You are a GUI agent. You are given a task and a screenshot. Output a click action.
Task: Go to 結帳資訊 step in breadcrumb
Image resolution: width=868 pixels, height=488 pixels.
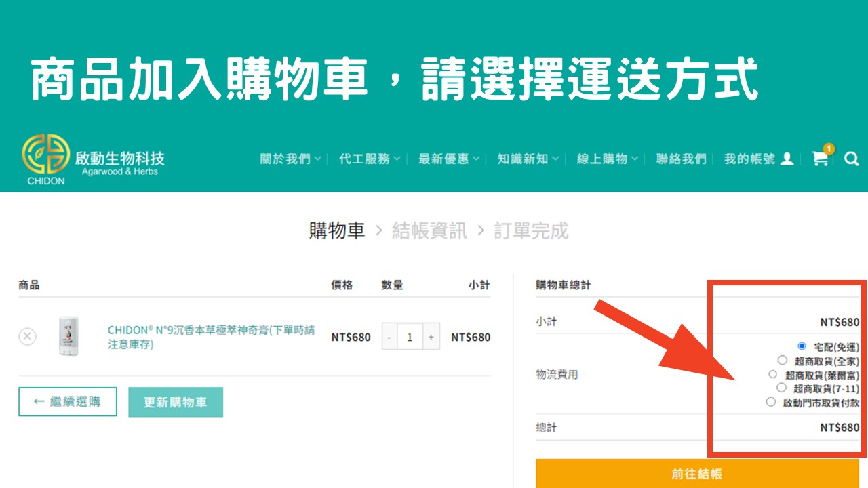429,230
